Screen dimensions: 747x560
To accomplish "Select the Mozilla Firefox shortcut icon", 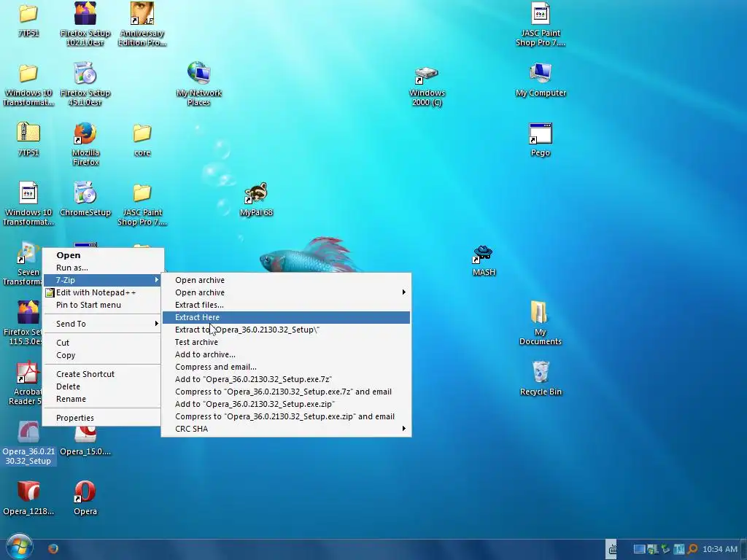I will [85, 133].
